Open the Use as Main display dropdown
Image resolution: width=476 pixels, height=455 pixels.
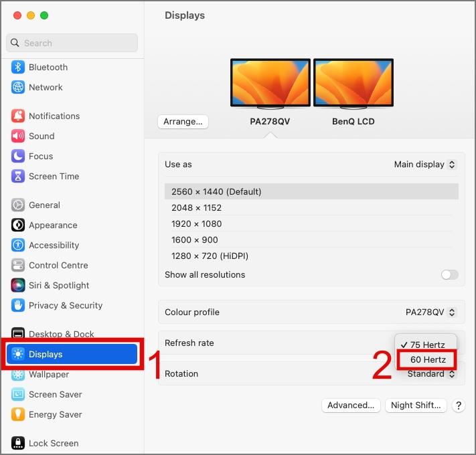pos(424,165)
